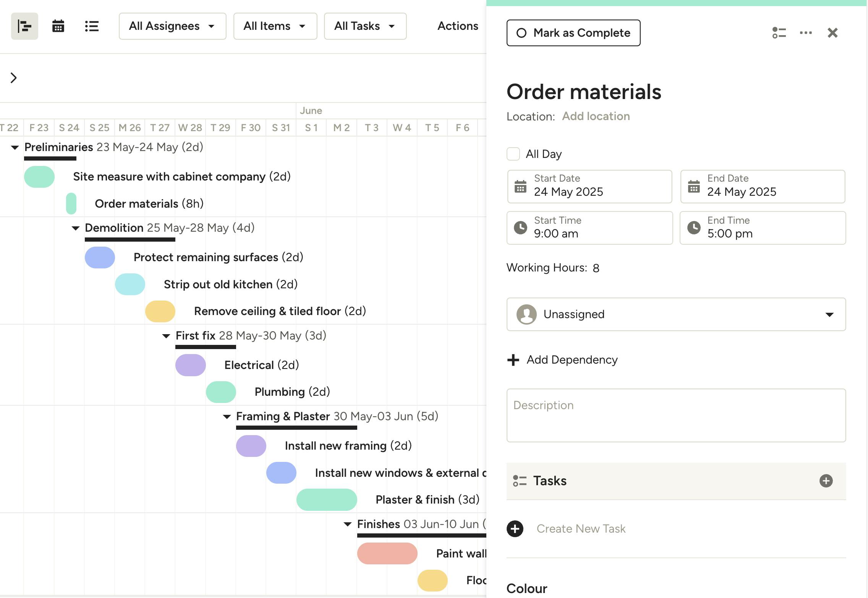868x598 pixels.
Task: Open the Actions menu
Action: click(457, 26)
